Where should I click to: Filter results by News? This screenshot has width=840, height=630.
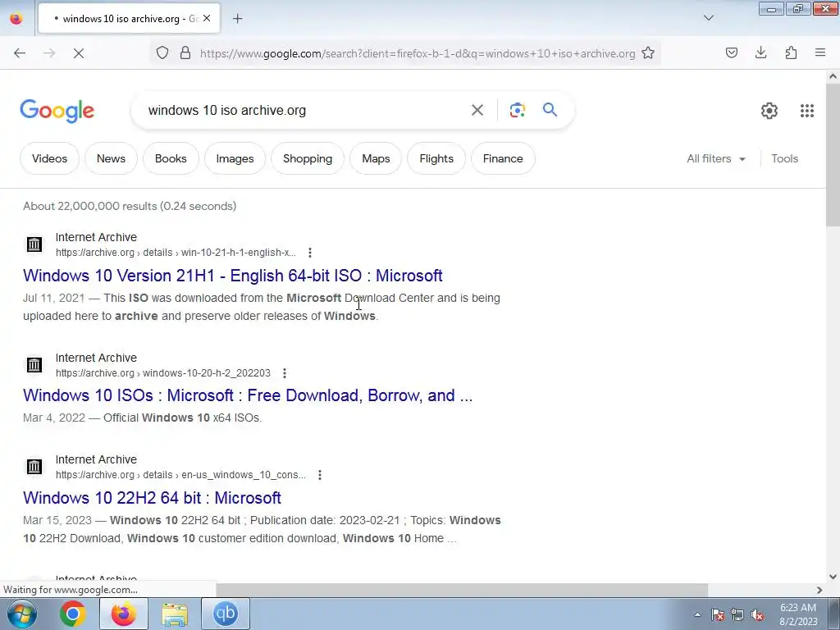(x=111, y=158)
